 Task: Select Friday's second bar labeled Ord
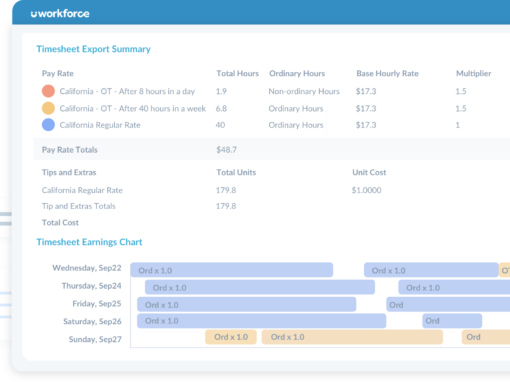[448, 305]
